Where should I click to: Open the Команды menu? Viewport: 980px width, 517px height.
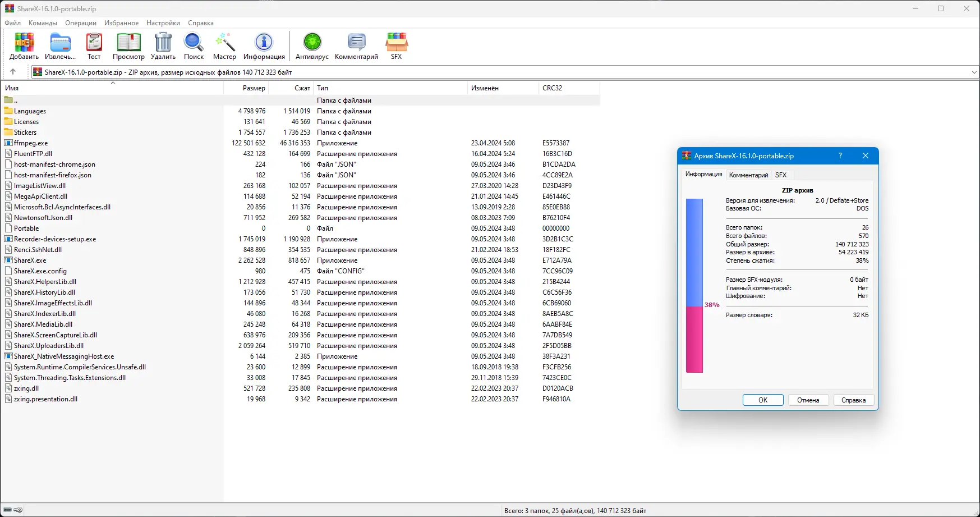43,23
